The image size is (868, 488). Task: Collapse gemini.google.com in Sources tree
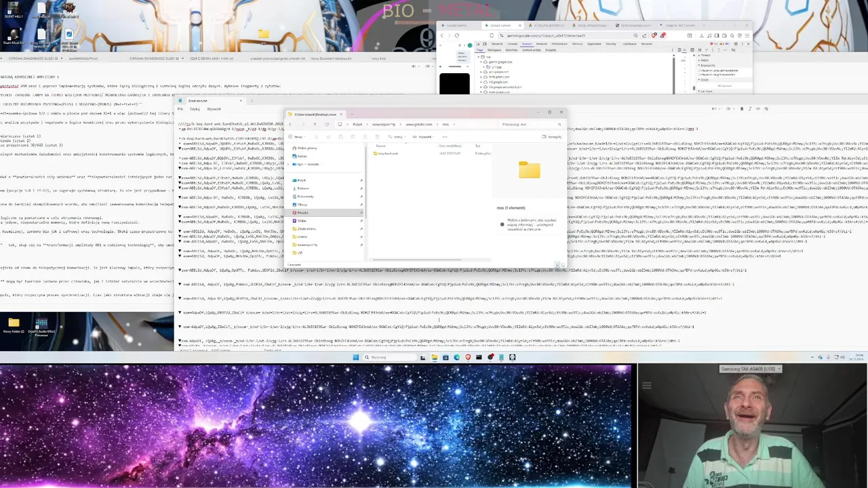pyautogui.click(x=481, y=62)
